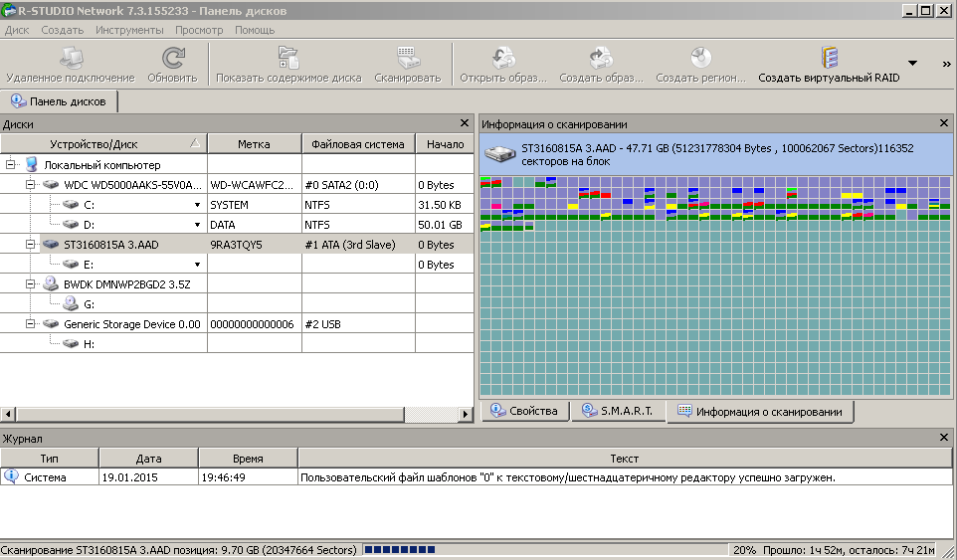Close the Журнал panel
The image size is (957, 560).
tap(944, 438)
